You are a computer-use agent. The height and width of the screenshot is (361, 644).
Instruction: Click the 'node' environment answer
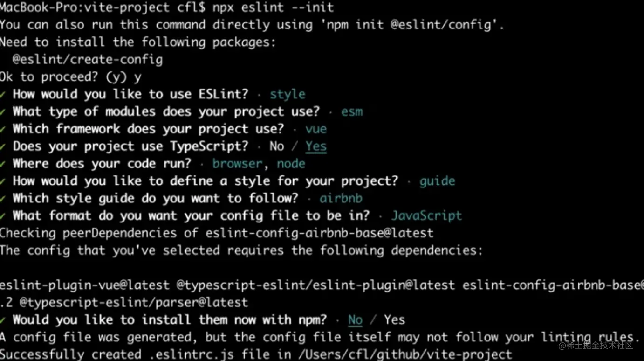(x=291, y=164)
